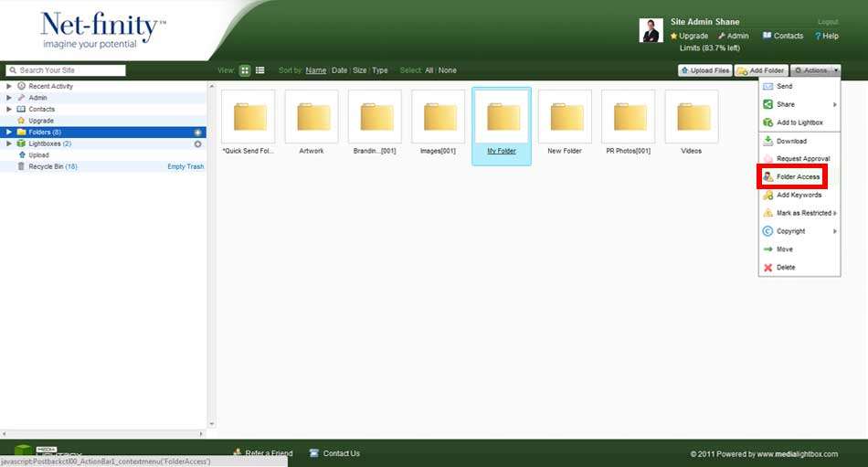Click the Send envelope icon
The width and height of the screenshot is (868, 467).
pyautogui.click(x=767, y=86)
